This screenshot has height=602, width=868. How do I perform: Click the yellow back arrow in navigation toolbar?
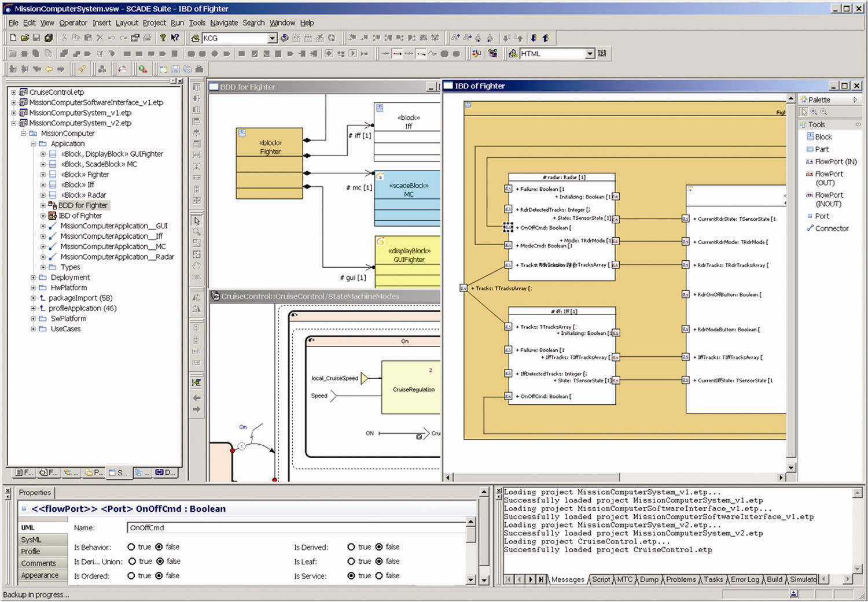[x=49, y=69]
